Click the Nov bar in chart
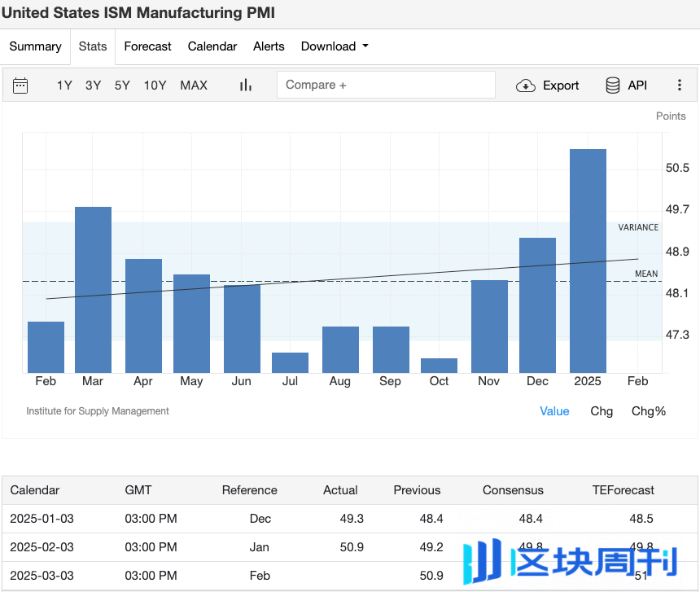Viewport: 700px width, 592px height. [x=489, y=327]
